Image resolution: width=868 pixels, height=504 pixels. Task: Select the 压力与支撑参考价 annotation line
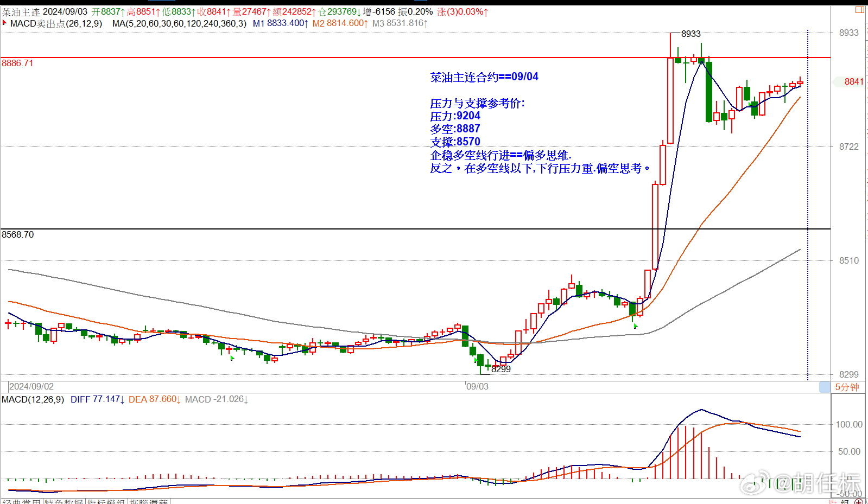477,103
